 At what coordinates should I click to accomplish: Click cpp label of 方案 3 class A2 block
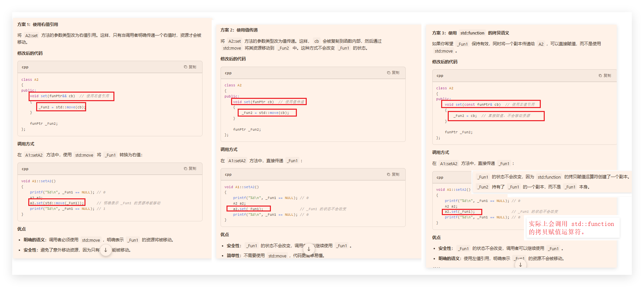[x=440, y=76]
